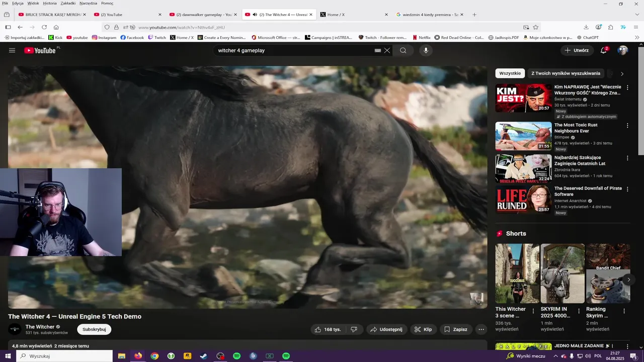Open options for The Most Toxic Rust Neighbours video

pyautogui.click(x=627, y=126)
